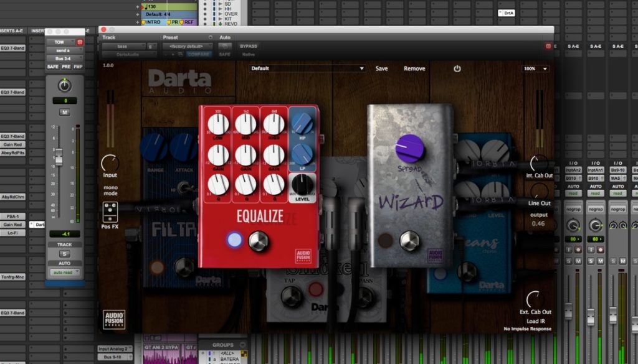638x364 pixels.
Task: Click the RANGE knob on the FILTR pedal
Action: coord(155,147)
